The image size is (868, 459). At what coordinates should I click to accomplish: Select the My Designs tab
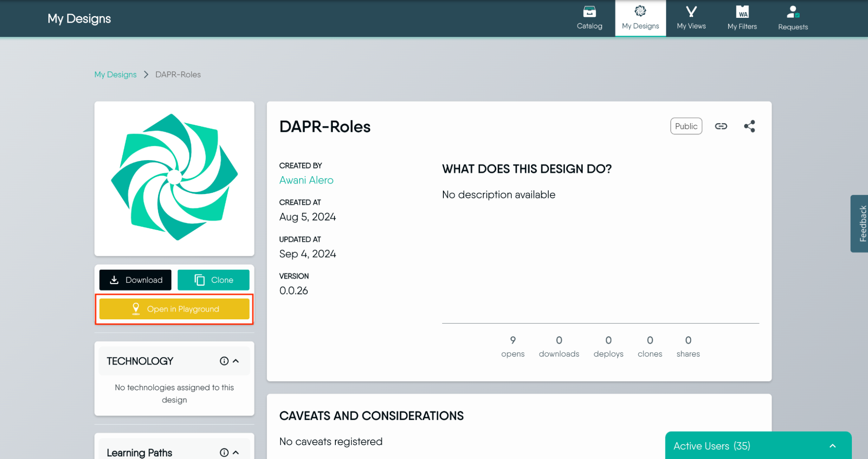[640, 18]
